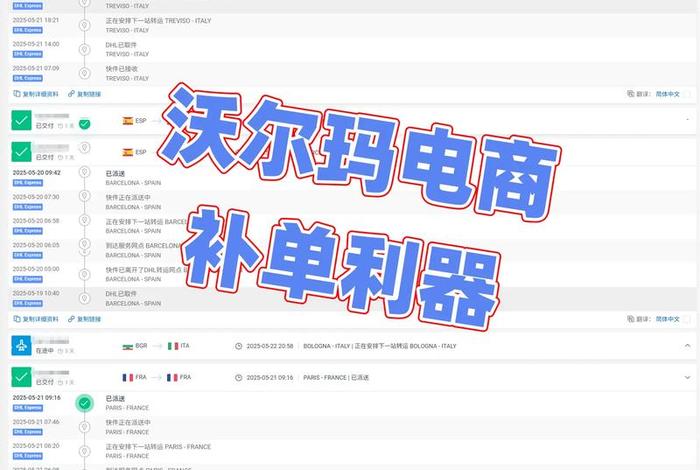Viewport: 700px width, 470px height.
Task: Copy link button below Barcelona entries
Action: (84, 319)
